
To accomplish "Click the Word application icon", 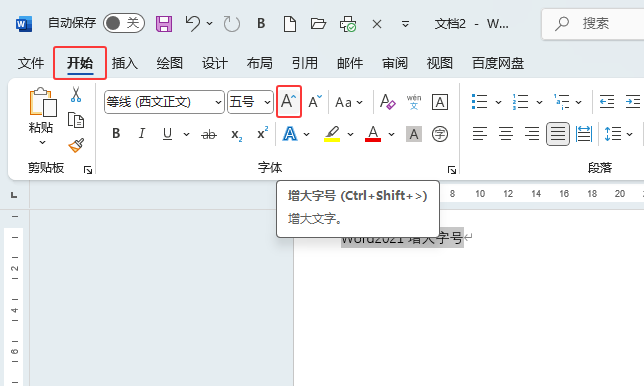I will [x=24, y=24].
